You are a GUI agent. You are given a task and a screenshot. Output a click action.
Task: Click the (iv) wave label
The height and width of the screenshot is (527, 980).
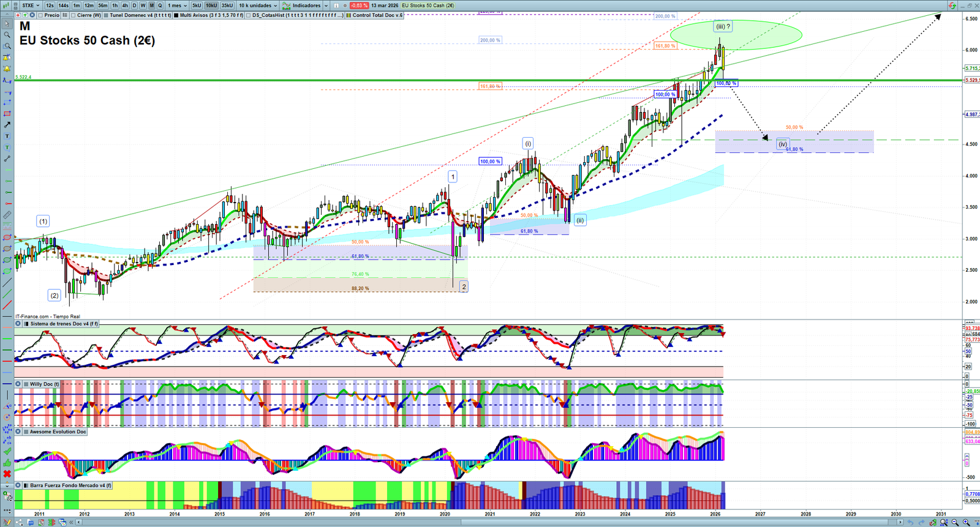783,144
